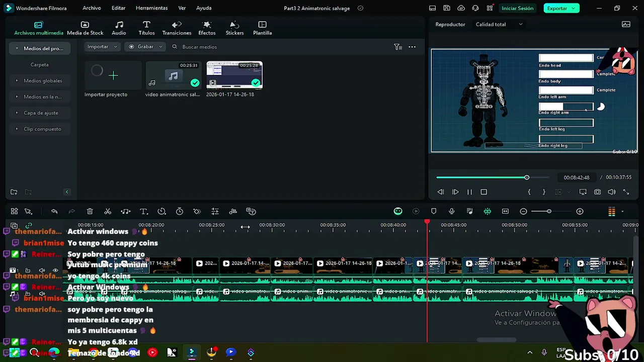Screen dimensions: 644x362
Task: Open the Ver menu
Action: pyautogui.click(x=182, y=8)
